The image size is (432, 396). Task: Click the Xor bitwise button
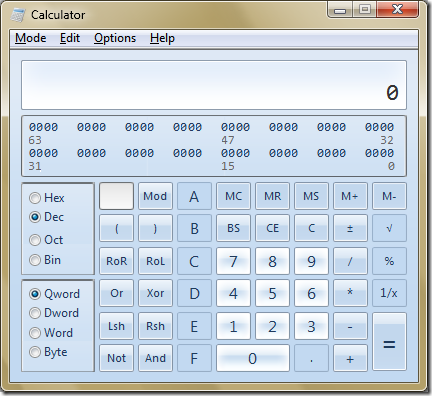coord(155,293)
